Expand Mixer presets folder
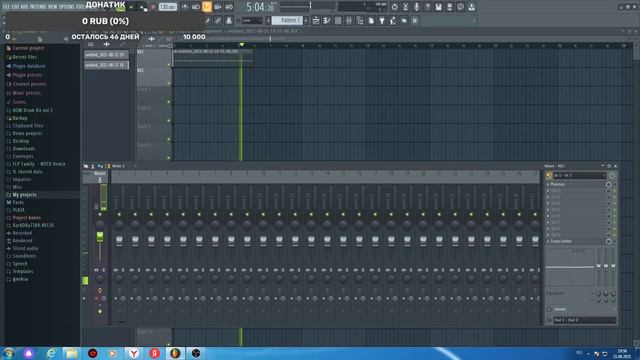 [x=27, y=93]
